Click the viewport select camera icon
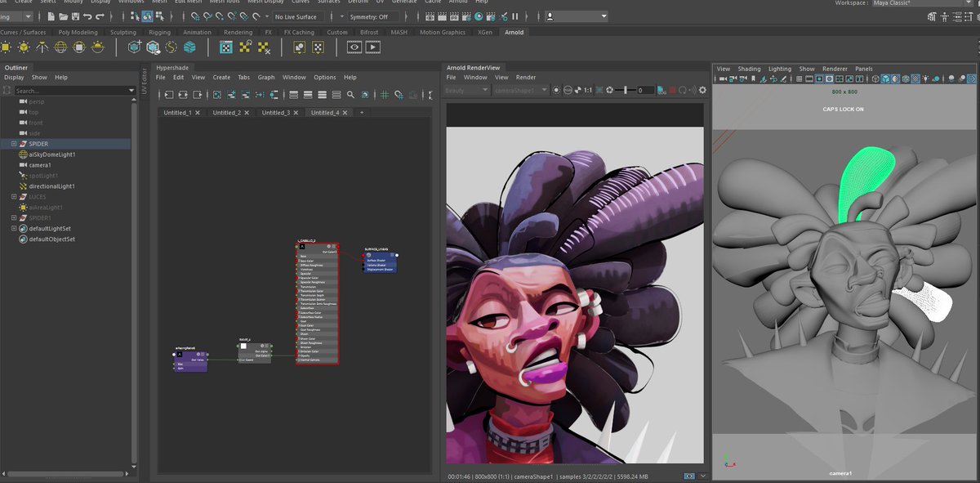 click(x=723, y=78)
